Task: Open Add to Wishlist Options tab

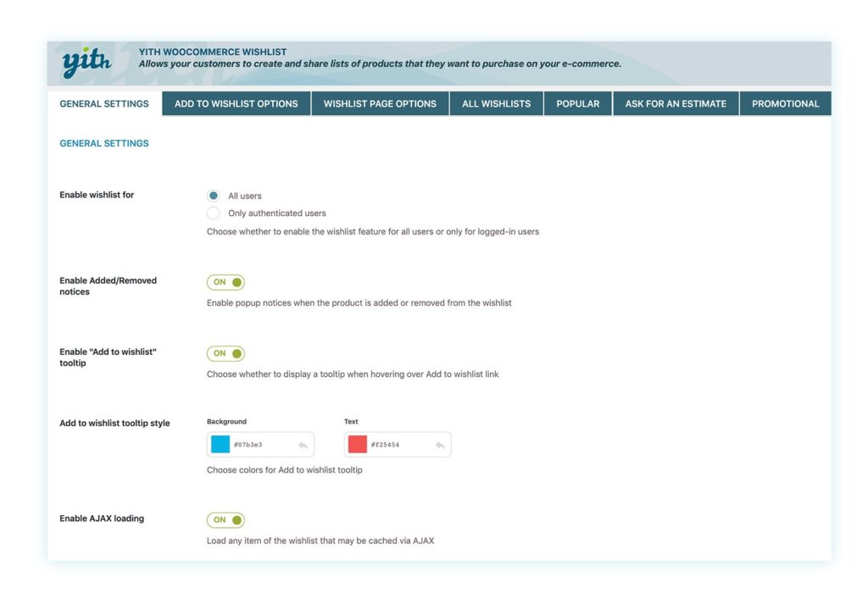Action: [236, 103]
